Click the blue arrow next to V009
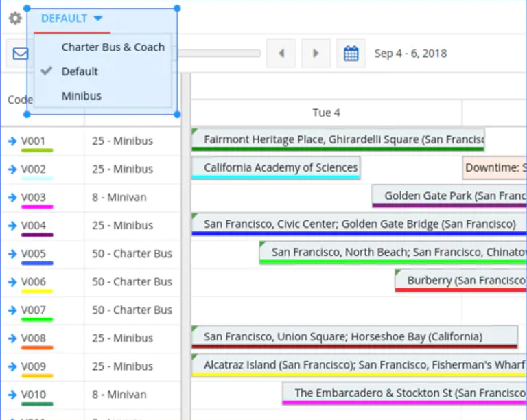527x420 pixels. [12, 366]
